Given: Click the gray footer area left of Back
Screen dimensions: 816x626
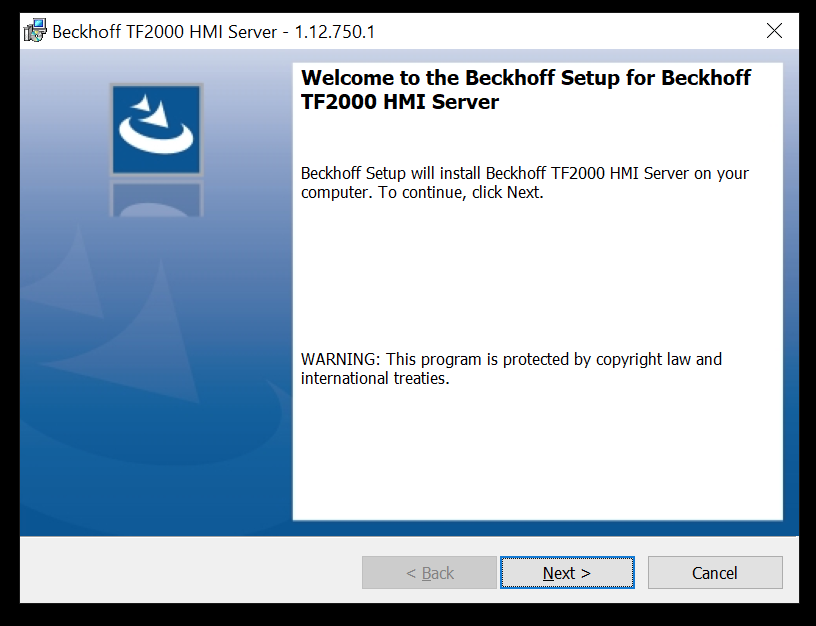Looking at the screenshot, I should [x=190, y=570].
